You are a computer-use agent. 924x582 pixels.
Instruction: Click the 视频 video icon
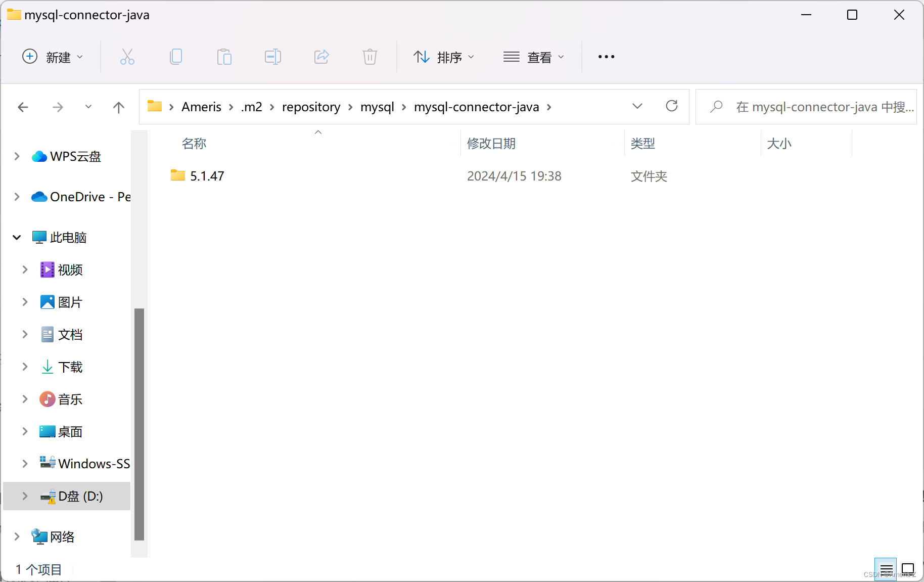48,270
